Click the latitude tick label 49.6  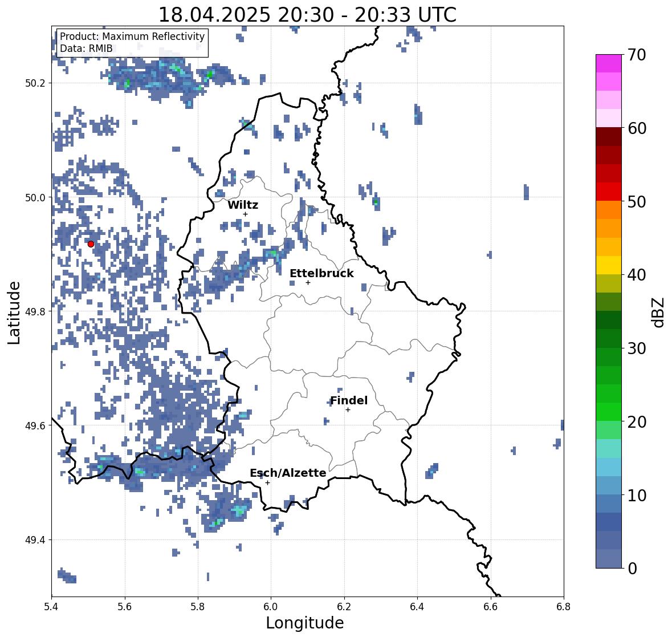pos(35,425)
